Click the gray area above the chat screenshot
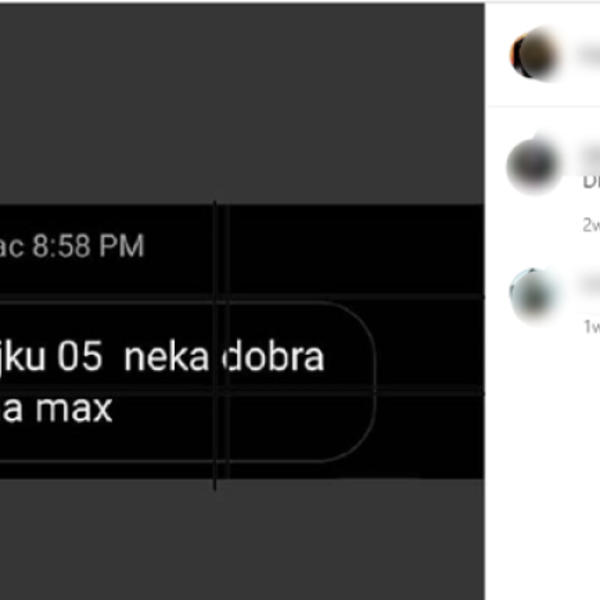The height and width of the screenshot is (600, 600). pyautogui.click(x=242, y=103)
